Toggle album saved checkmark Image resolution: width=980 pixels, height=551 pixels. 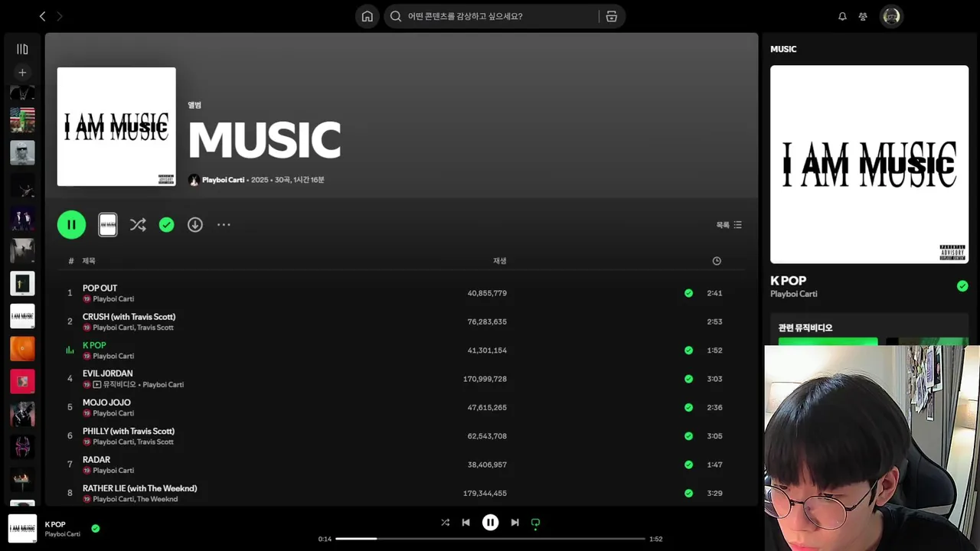click(166, 225)
